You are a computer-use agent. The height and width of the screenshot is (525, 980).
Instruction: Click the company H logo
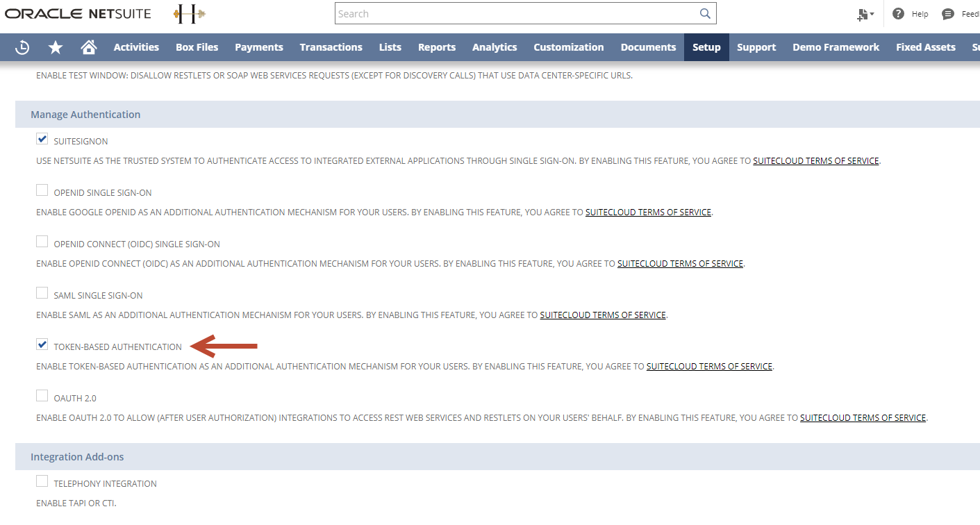(x=190, y=14)
